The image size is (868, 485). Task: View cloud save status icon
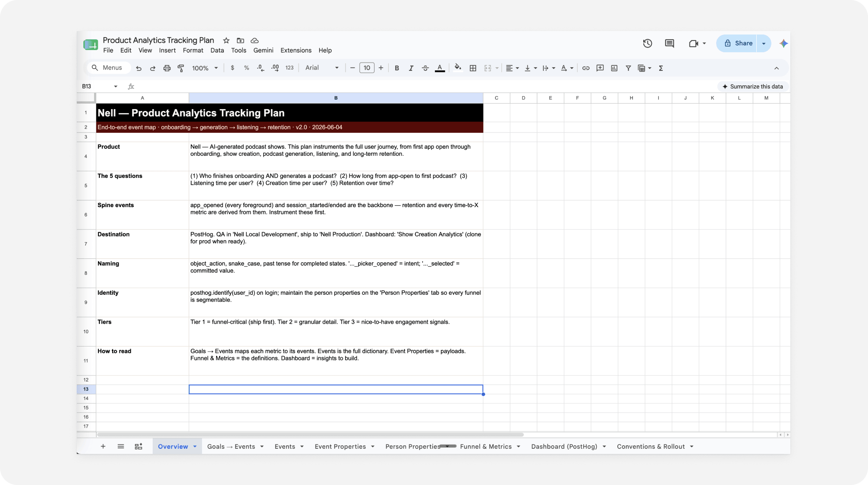point(255,41)
